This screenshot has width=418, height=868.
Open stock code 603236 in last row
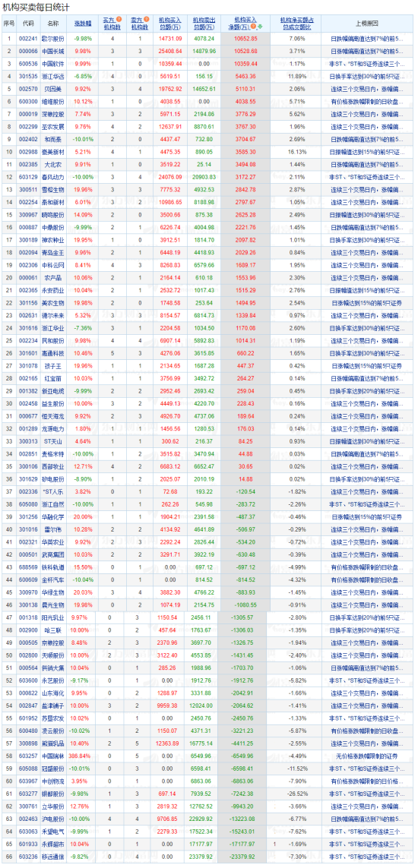pos(27,855)
